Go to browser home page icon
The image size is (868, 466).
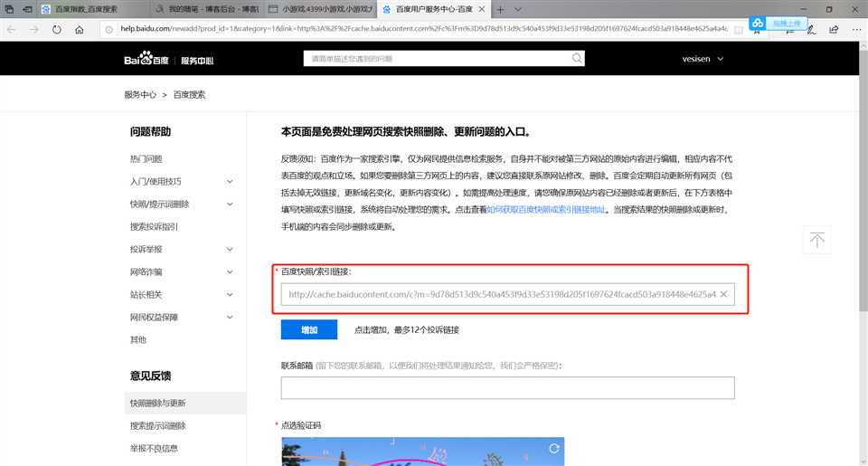[80, 30]
